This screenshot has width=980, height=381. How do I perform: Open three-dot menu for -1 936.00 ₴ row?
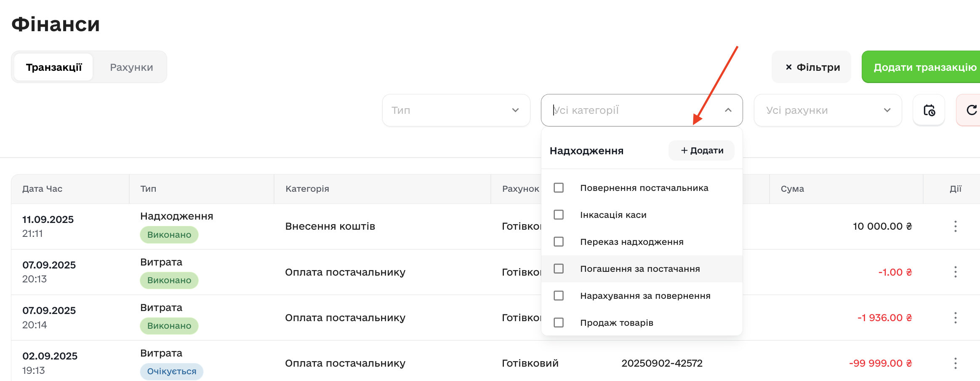[955, 317]
